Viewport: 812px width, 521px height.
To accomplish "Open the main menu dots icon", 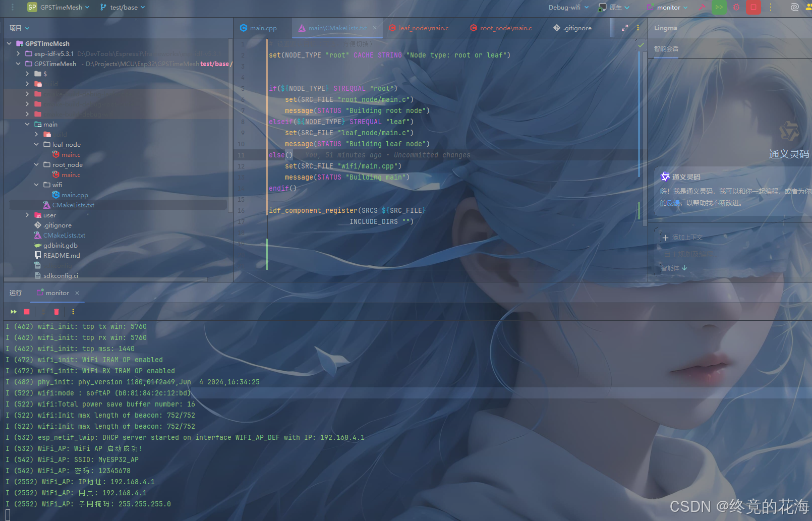I will pyautogui.click(x=13, y=7).
